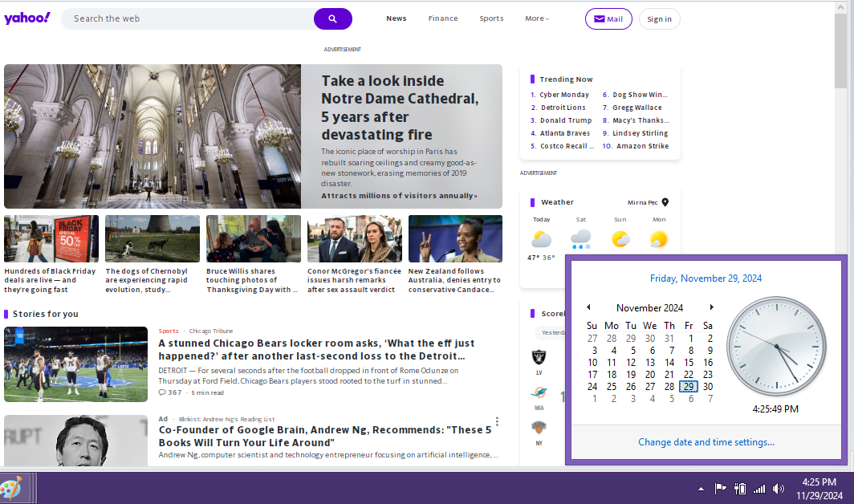Click the Sign in button
This screenshot has width=854, height=504.
pos(659,19)
